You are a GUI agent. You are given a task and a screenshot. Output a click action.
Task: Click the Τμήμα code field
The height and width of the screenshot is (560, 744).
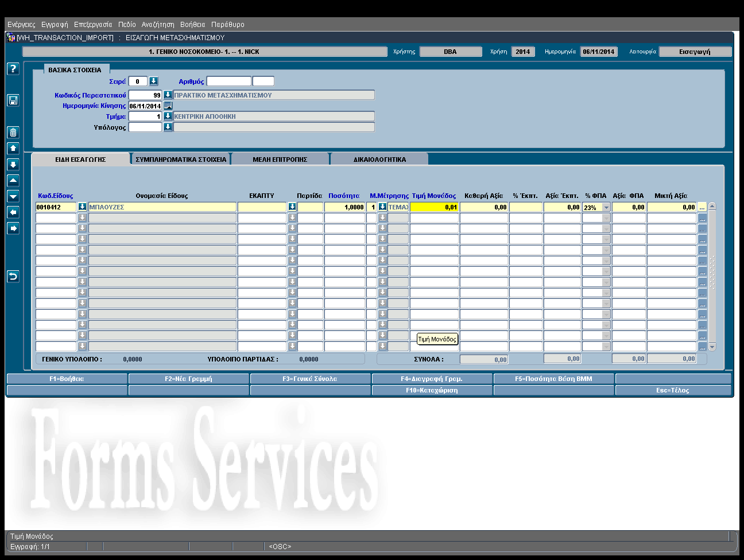coord(145,116)
